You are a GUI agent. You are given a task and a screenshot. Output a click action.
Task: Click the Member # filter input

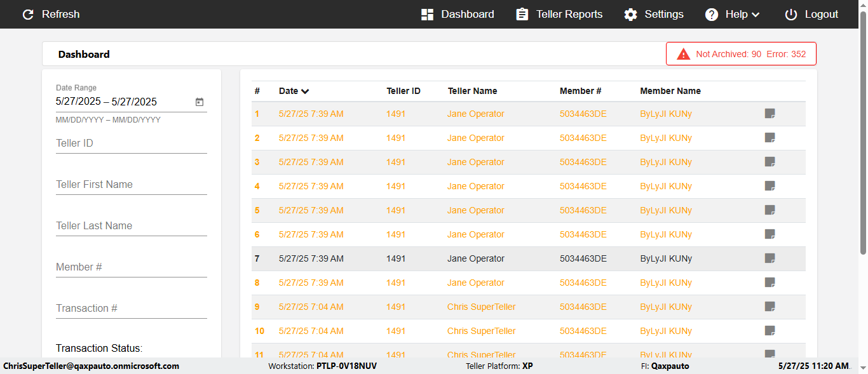click(x=131, y=267)
